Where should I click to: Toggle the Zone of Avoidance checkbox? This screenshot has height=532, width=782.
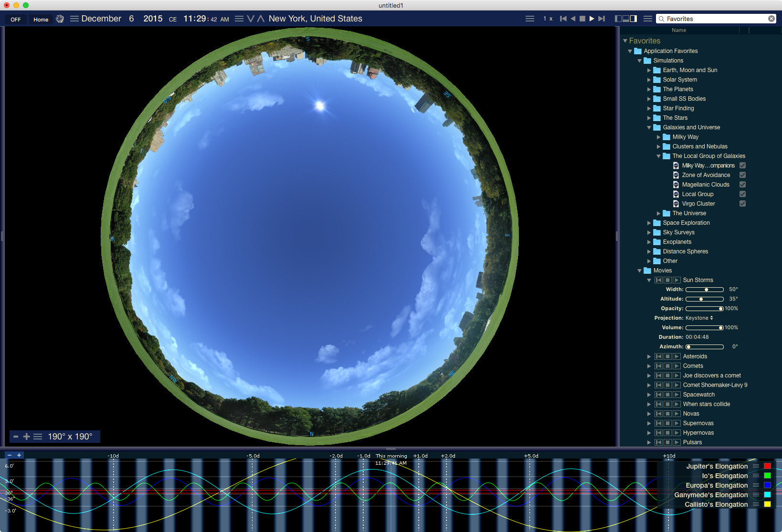point(742,175)
